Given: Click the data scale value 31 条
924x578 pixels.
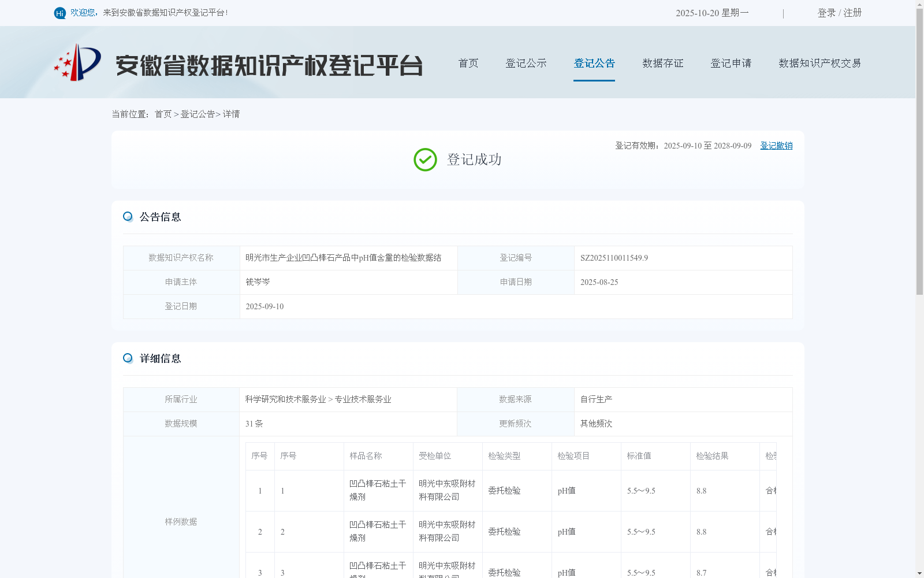Looking at the screenshot, I should pyautogui.click(x=254, y=424).
